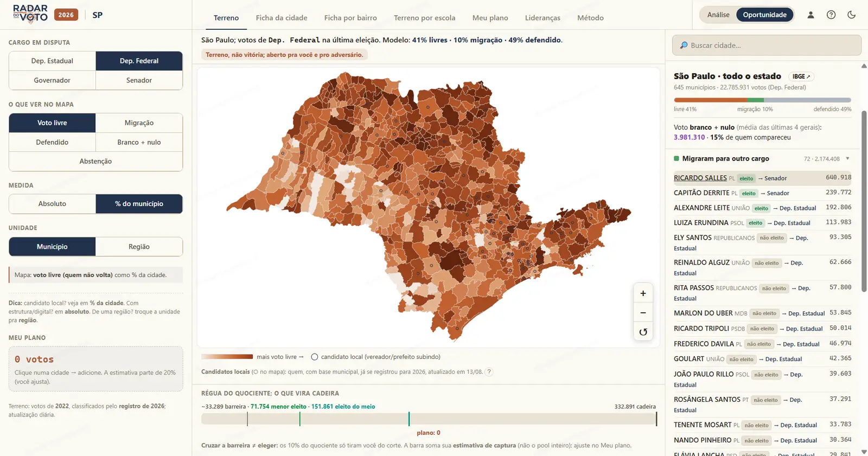Screen dimensions: 868x456
Task: Show Migração on the map
Action: 139,123
